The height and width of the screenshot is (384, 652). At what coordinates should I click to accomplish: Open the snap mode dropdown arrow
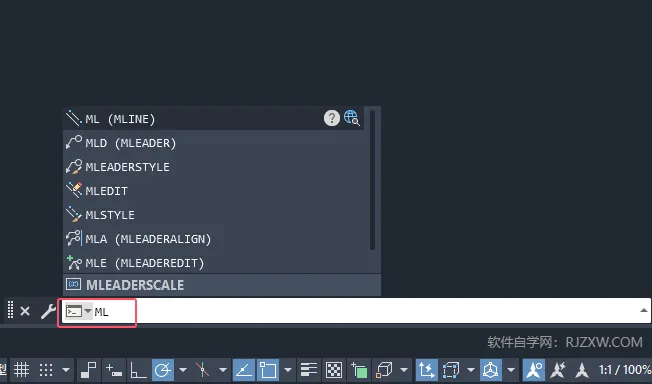pyautogui.click(x=66, y=369)
